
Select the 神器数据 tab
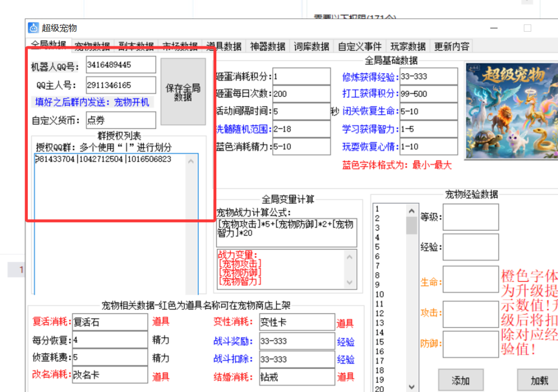268,46
